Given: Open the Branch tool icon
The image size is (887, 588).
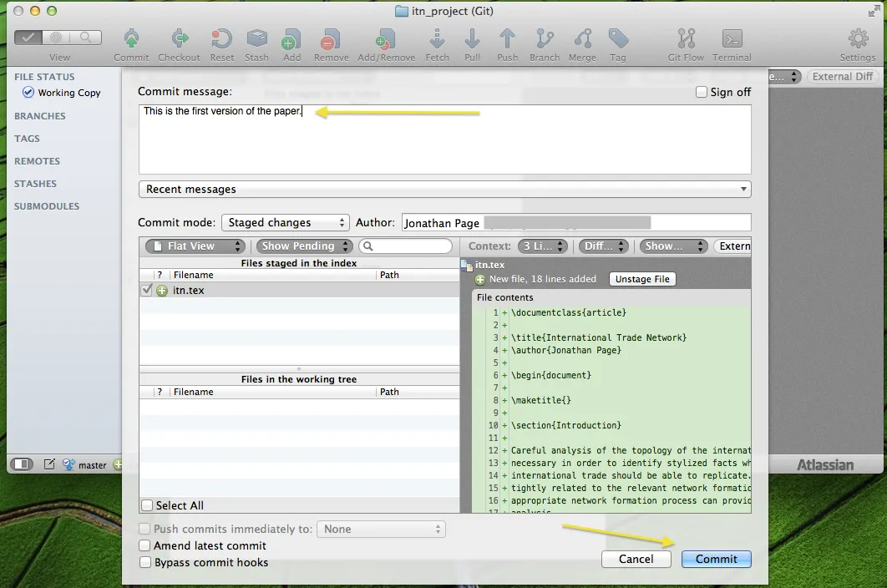Looking at the screenshot, I should [545, 39].
